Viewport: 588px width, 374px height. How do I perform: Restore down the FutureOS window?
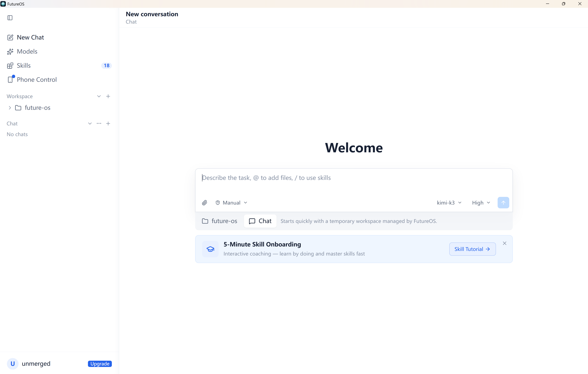tap(564, 4)
